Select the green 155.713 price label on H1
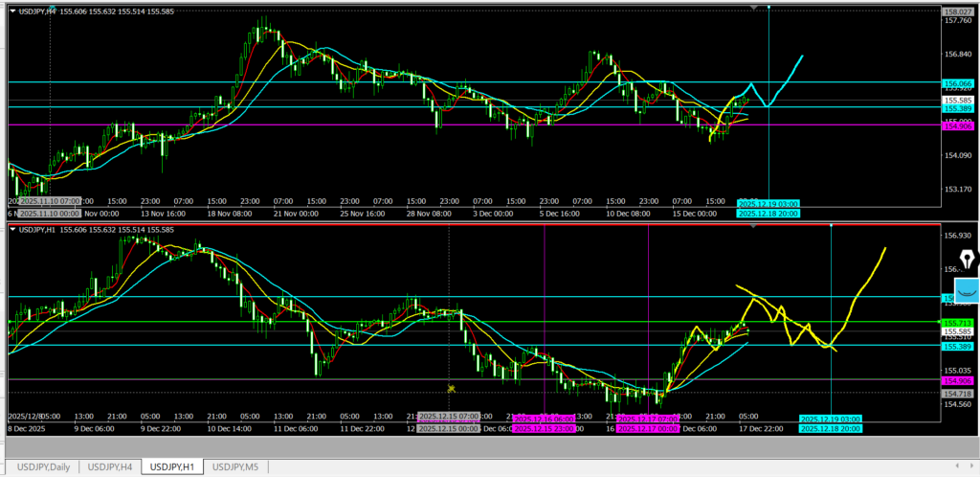980x477 pixels. (x=958, y=322)
